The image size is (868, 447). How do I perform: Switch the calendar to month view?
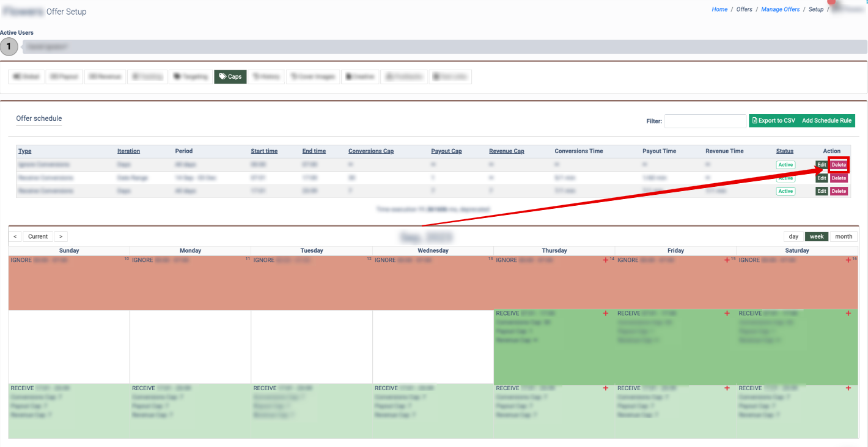coord(844,236)
